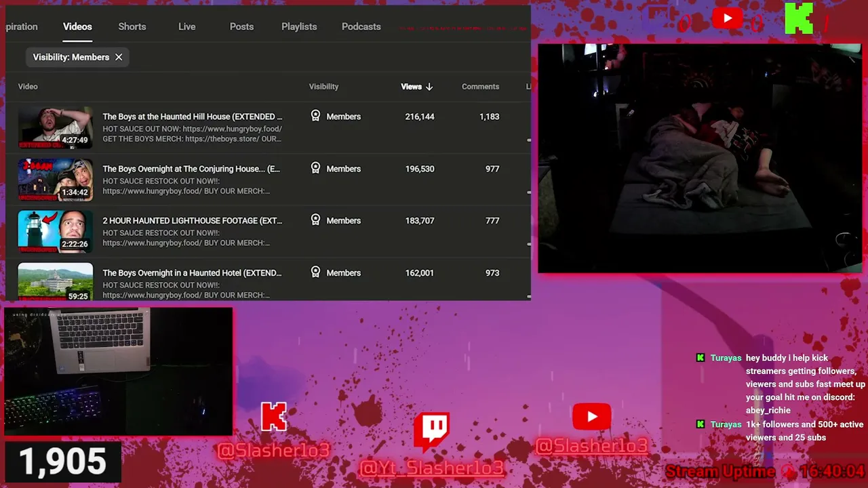Click 'The Boys Overnight in a Haunted Hotel' title
The image size is (868, 488).
click(192, 272)
